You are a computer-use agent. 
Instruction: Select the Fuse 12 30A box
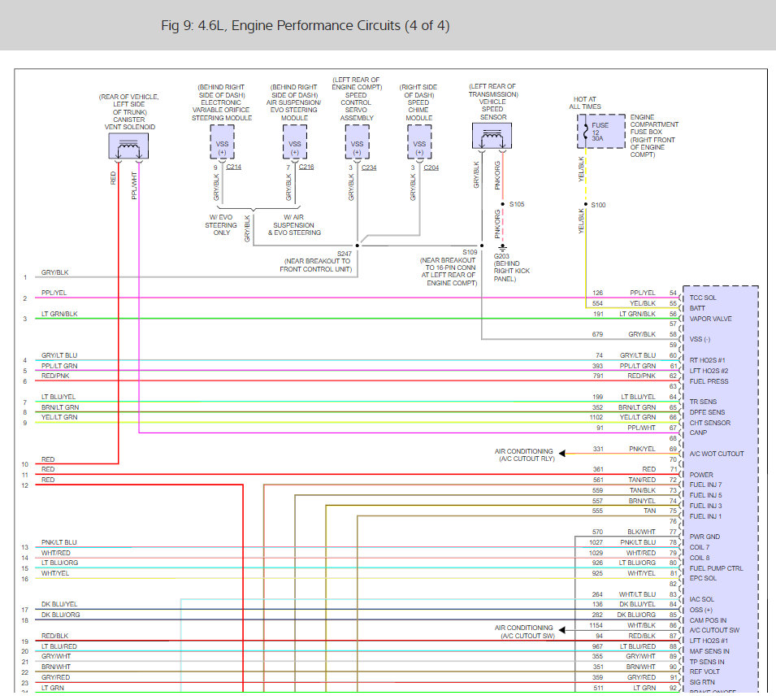(601, 131)
